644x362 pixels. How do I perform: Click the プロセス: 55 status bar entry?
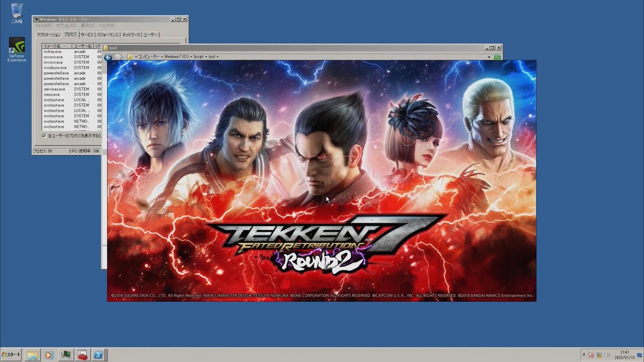50,151
